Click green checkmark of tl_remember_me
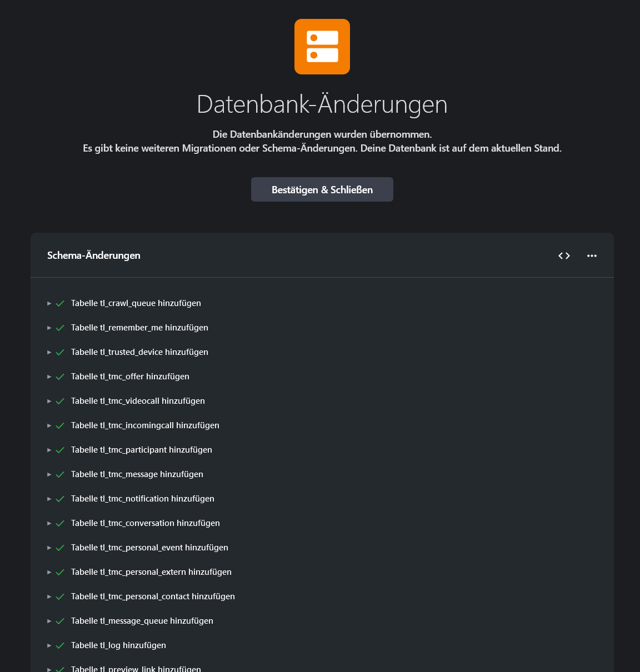The image size is (640, 672). point(60,328)
